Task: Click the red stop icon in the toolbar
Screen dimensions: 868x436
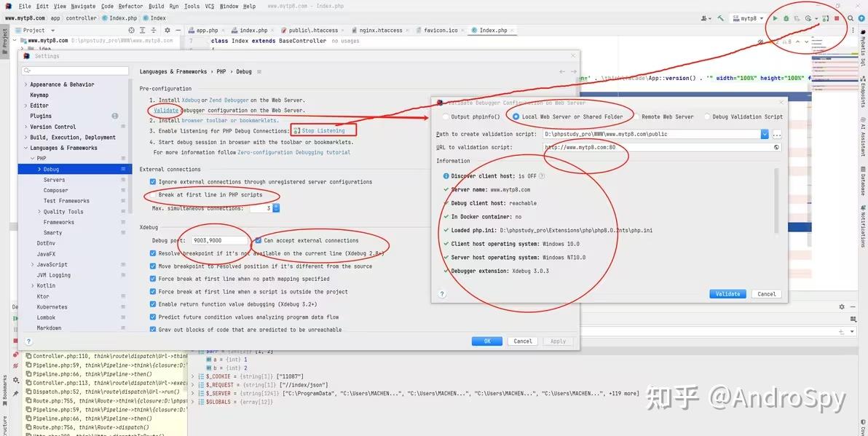Action: (x=838, y=18)
